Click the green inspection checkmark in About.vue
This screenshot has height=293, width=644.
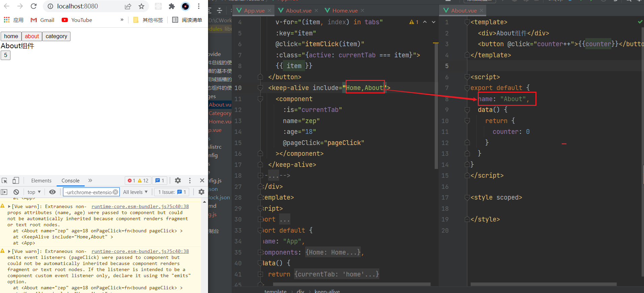(640, 22)
